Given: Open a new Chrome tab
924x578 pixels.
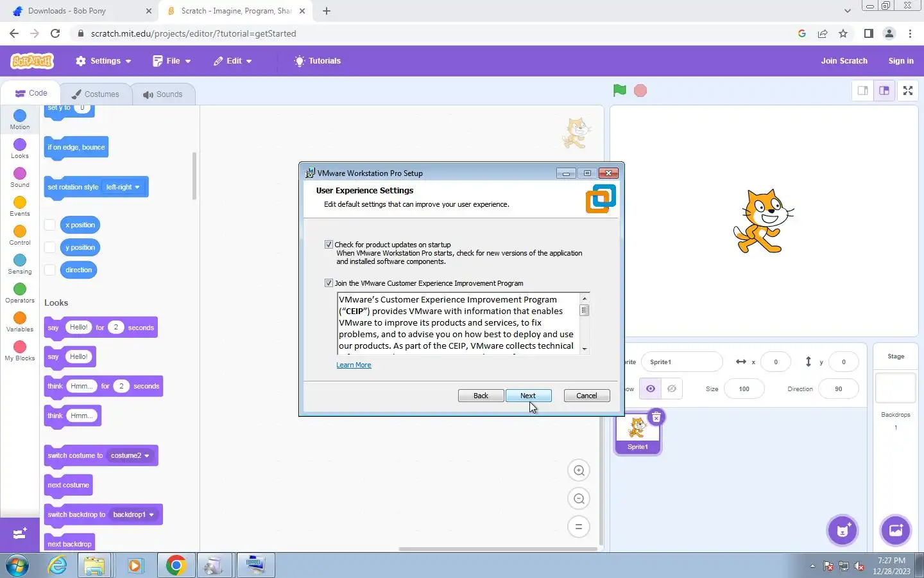Looking at the screenshot, I should [327, 11].
